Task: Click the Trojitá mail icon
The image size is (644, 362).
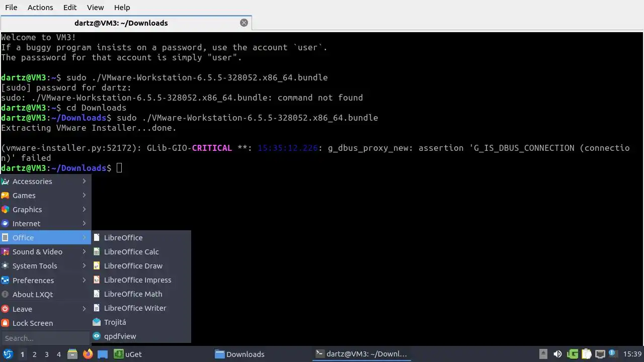Action: [97, 322]
